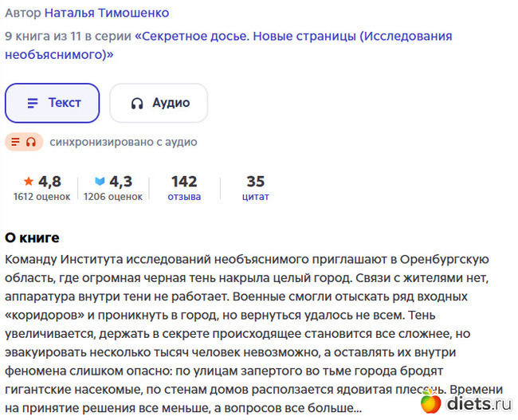
Task: Click the diets.ru watermark text
Action: (x=478, y=403)
